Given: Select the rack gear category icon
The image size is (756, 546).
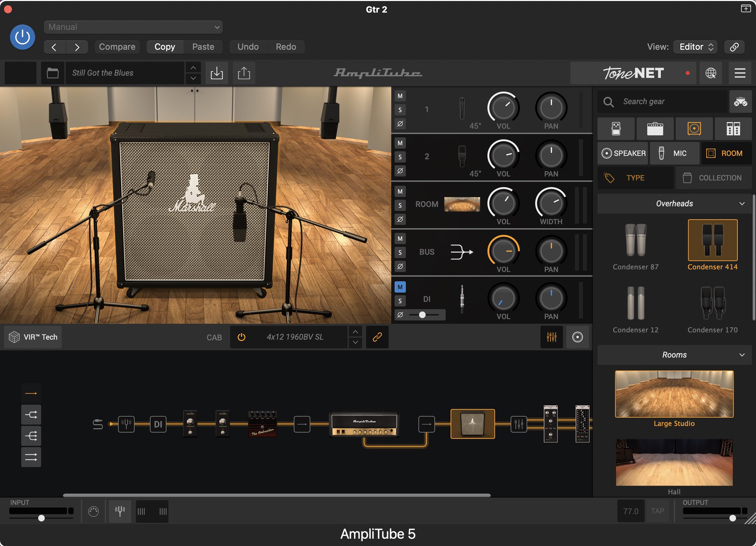Looking at the screenshot, I should pyautogui.click(x=733, y=129).
